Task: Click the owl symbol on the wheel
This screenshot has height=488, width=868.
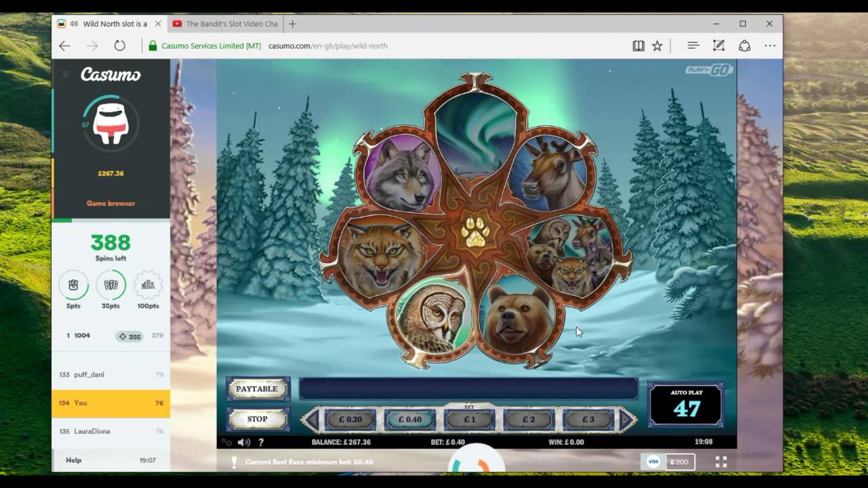Action: pos(434,317)
